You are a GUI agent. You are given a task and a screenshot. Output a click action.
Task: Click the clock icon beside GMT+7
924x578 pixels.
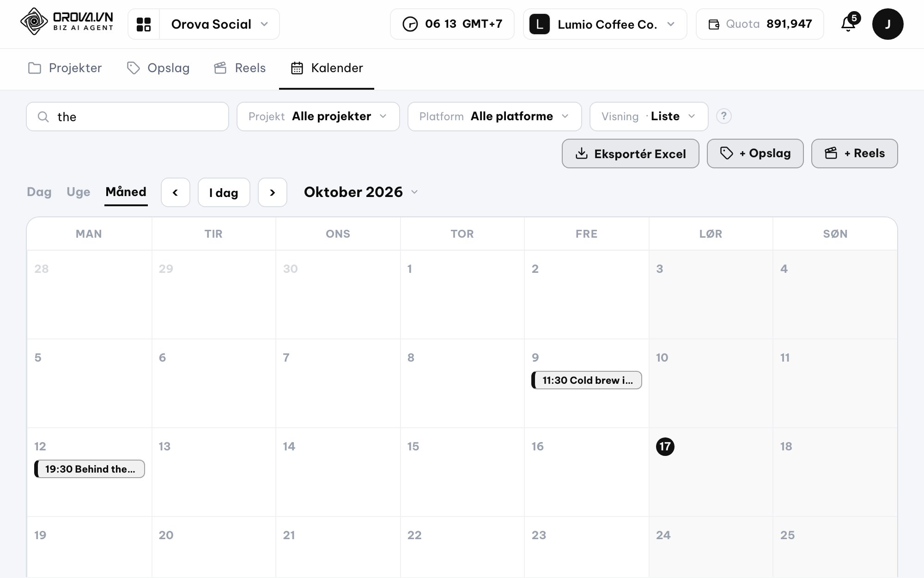[x=410, y=24]
